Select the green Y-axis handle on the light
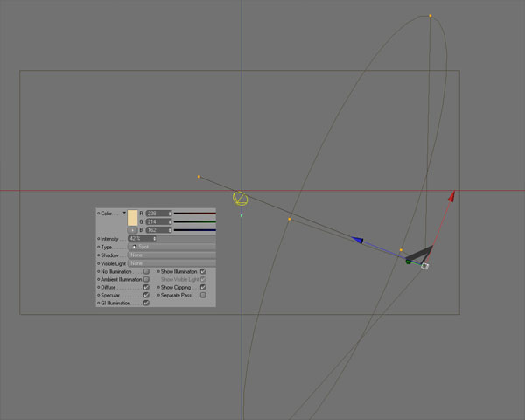The height and width of the screenshot is (420, 525). pyautogui.click(x=409, y=262)
